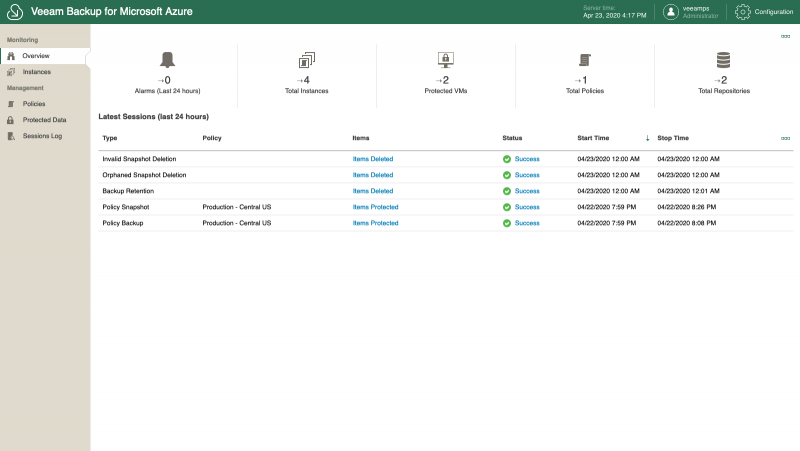This screenshot has width=800, height=451.
Task: Click the veeamps user avatar icon
Action: pyautogui.click(x=671, y=12)
